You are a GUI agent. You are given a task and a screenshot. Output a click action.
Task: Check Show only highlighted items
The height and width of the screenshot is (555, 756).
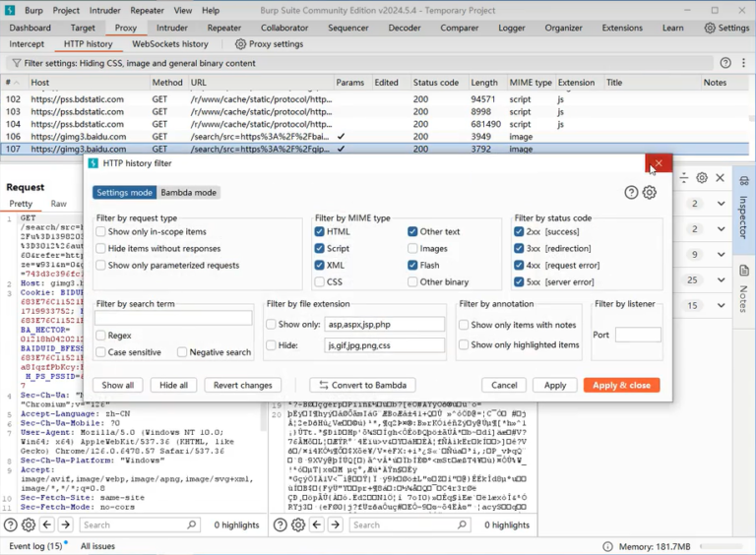pos(464,345)
